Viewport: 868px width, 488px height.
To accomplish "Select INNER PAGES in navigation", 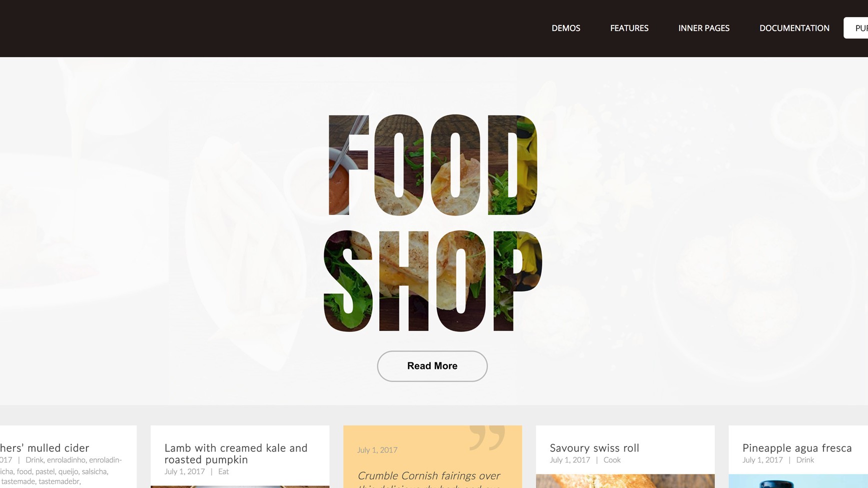I will coord(704,28).
